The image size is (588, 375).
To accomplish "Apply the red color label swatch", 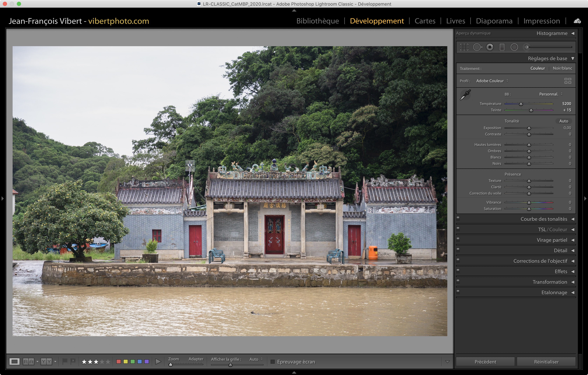I will pos(119,362).
